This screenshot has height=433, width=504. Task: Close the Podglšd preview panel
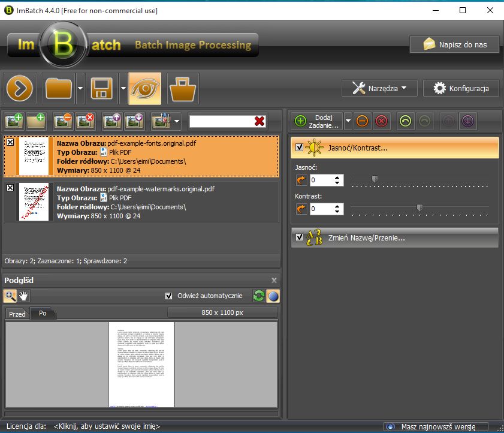click(274, 280)
